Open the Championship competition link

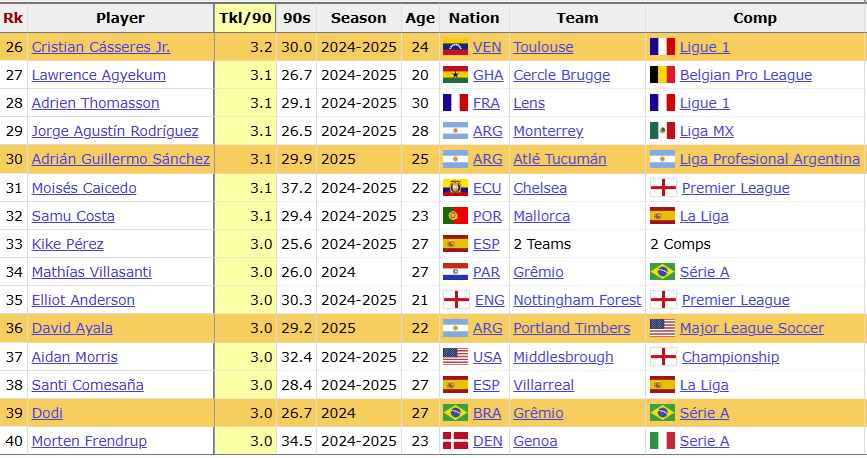pos(730,357)
